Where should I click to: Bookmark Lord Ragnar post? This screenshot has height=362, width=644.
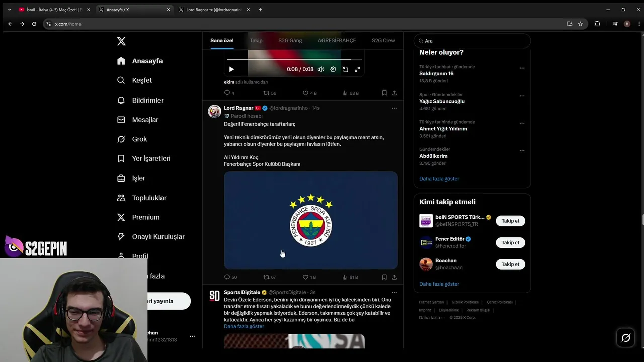(x=384, y=277)
